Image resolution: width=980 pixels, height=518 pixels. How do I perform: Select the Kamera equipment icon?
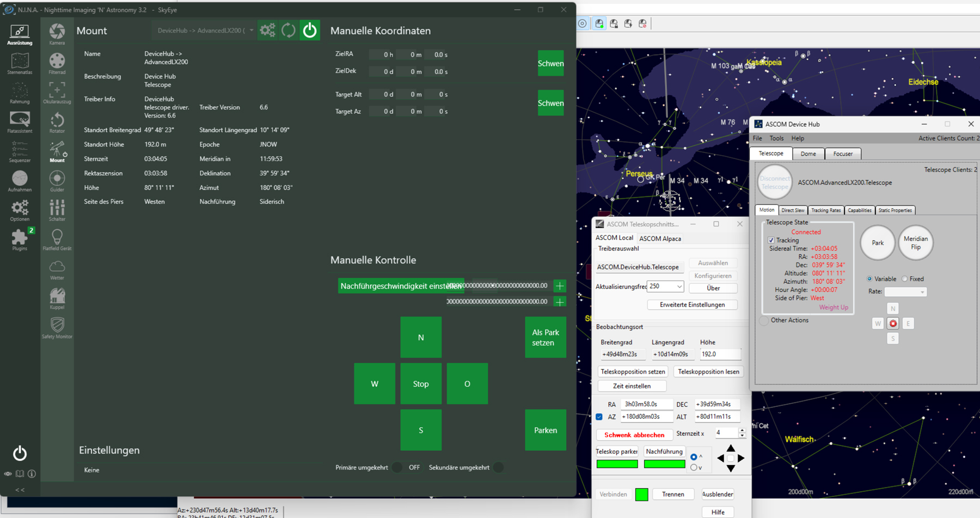pos(57,34)
